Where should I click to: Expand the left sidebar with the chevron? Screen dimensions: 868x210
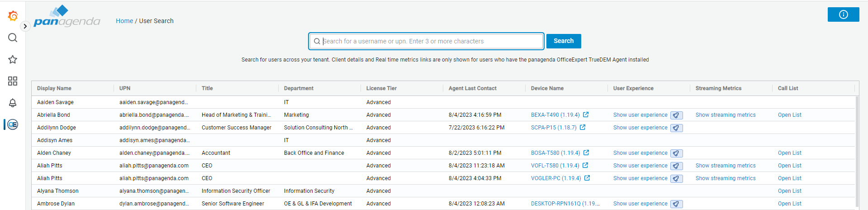[x=25, y=26]
